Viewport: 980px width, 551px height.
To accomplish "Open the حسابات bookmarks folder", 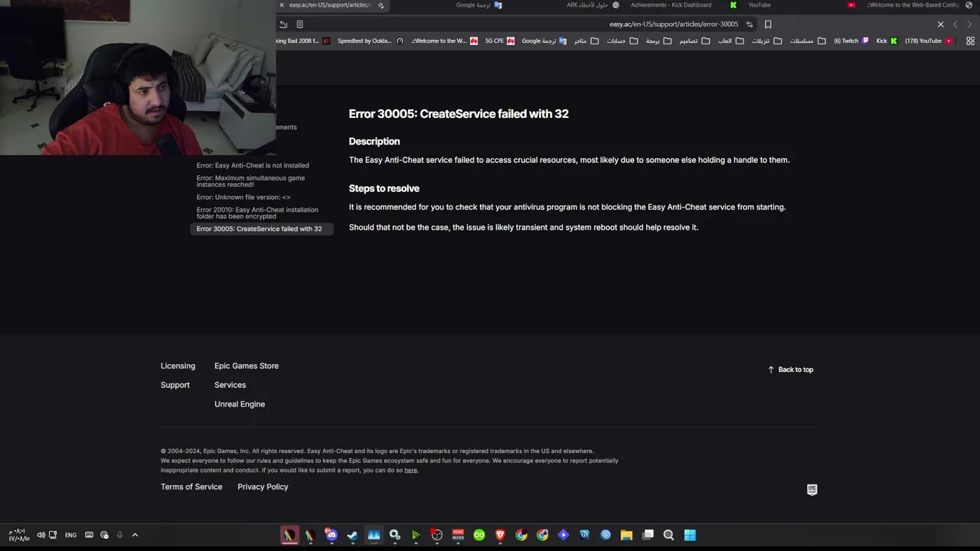I will coord(622,41).
